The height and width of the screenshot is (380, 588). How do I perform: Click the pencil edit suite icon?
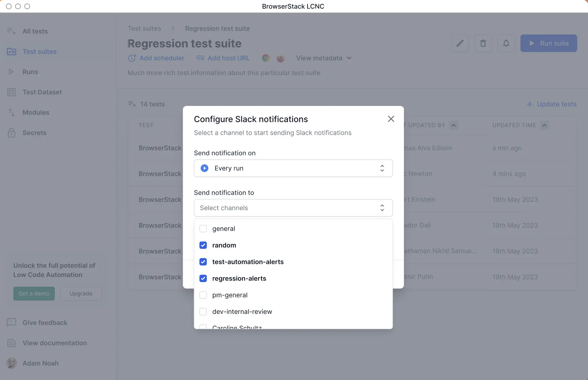point(460,43)
